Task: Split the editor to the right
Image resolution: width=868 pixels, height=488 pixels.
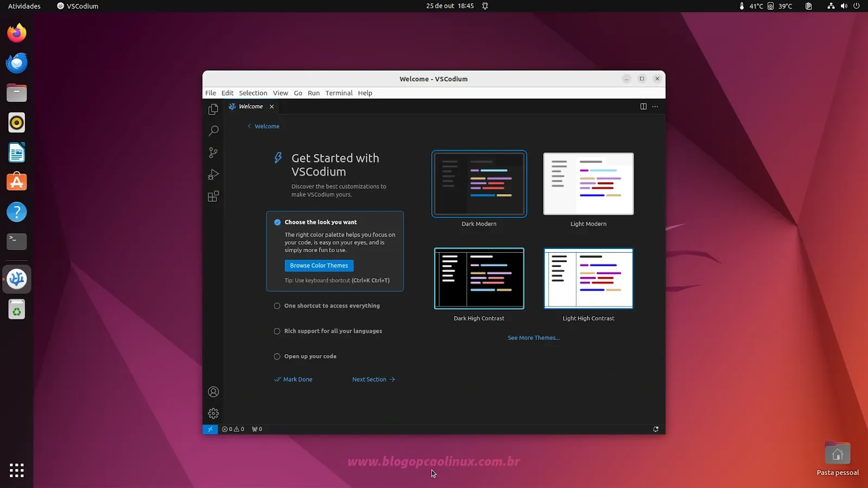Action: pos(643,106)
